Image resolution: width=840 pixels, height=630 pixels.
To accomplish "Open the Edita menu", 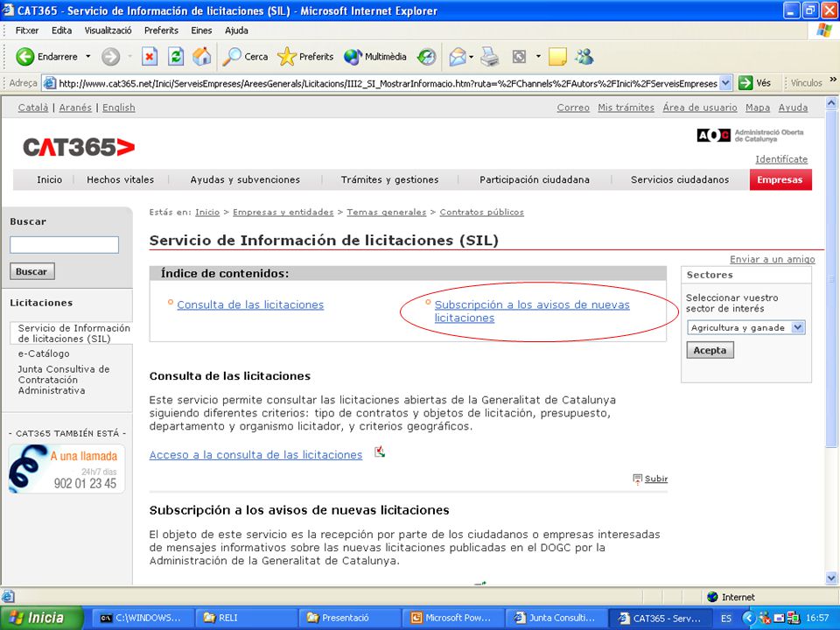I will click(61, 31).
